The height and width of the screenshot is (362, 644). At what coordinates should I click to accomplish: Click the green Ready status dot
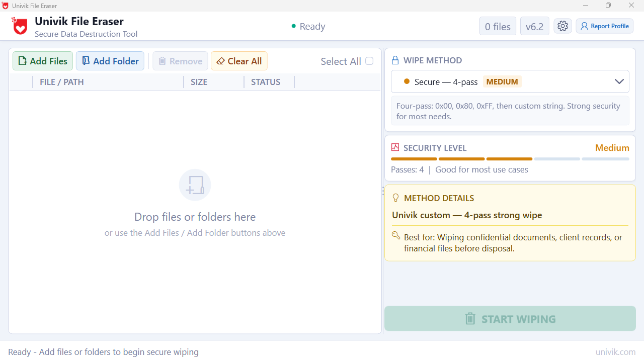point(294,26)
